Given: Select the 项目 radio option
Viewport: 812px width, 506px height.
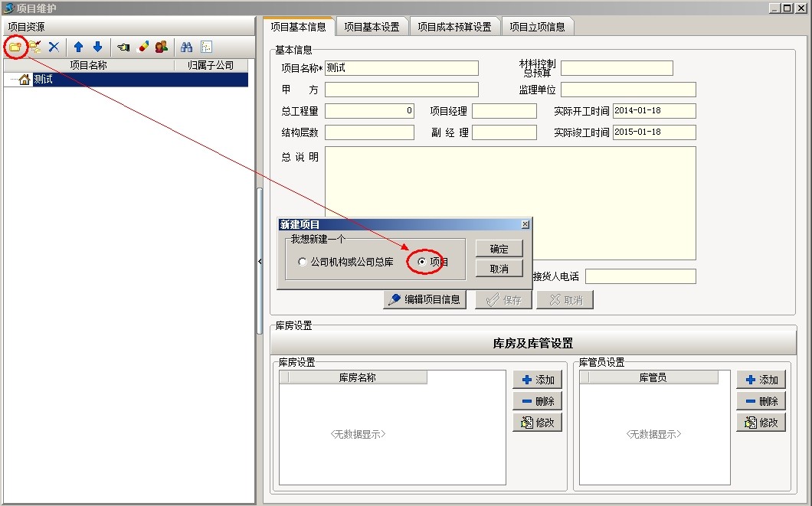Looking at the screenshot, I should coord(422,262).
